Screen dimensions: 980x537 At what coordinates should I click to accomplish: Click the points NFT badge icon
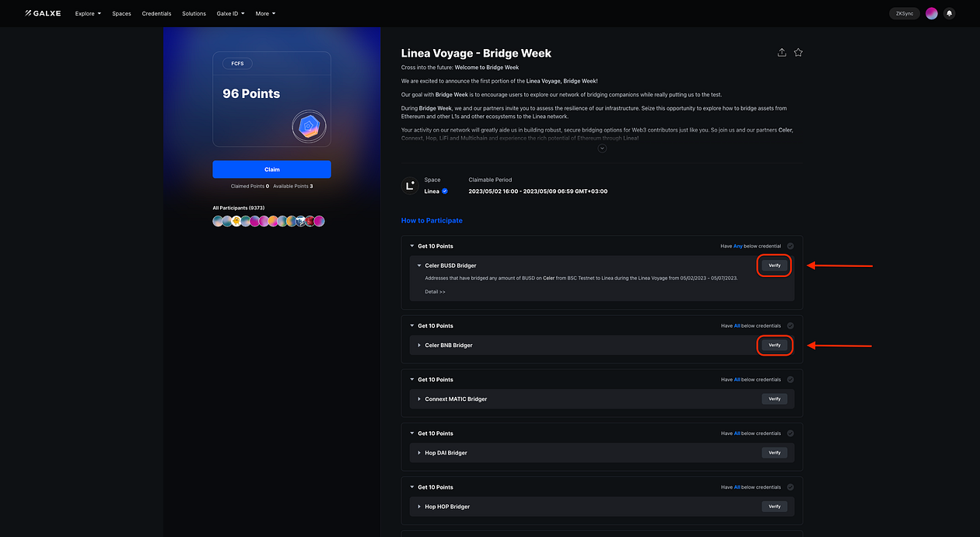(x=309, y=125)
